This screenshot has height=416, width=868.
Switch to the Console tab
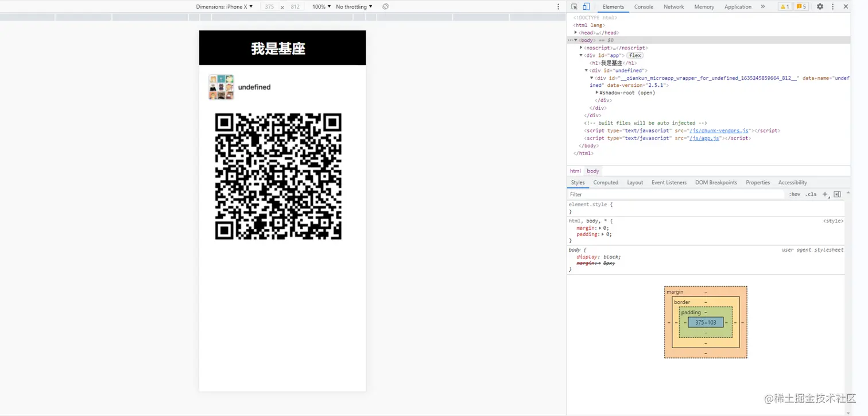(644, 7)
